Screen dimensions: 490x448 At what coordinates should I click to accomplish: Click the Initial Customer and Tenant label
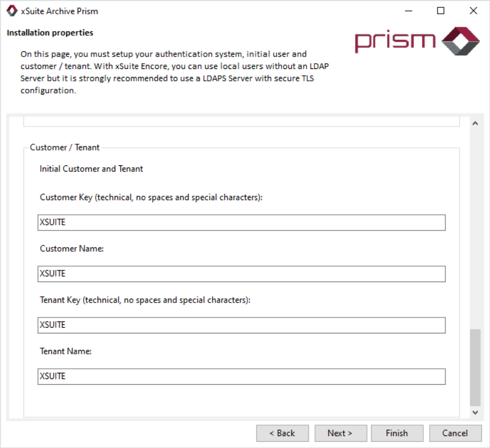click(x=91, y=169)
